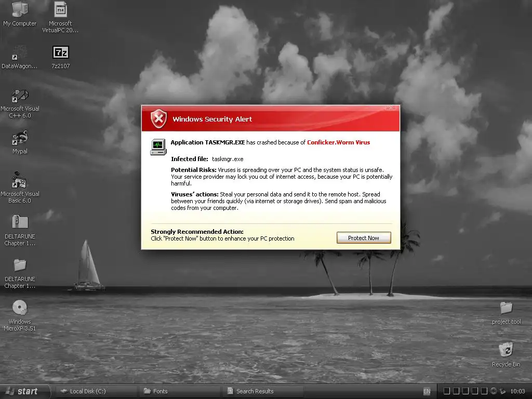
Task: Click the Infected file label
Action: click(x=189, y=159)
